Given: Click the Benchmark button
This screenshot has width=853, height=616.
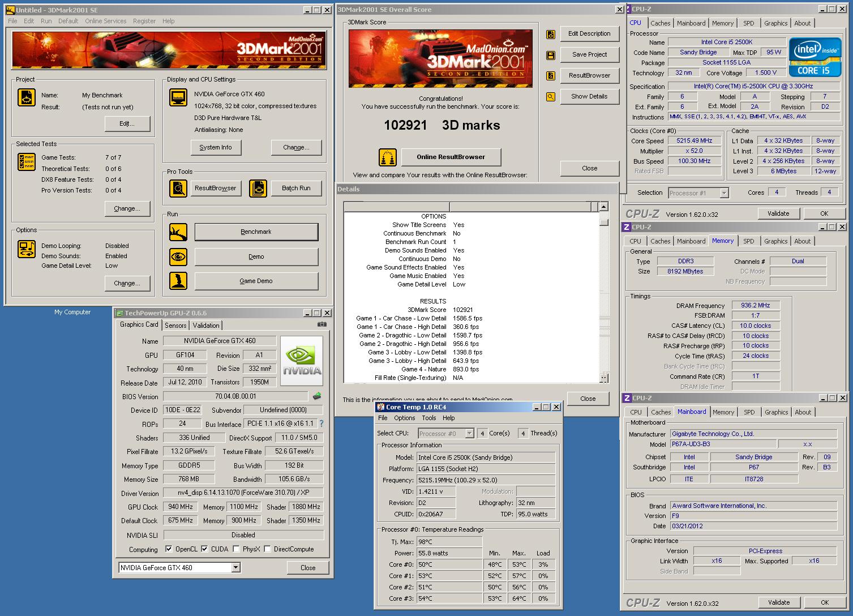Looking at the screenshot, I should coord(256,232).
